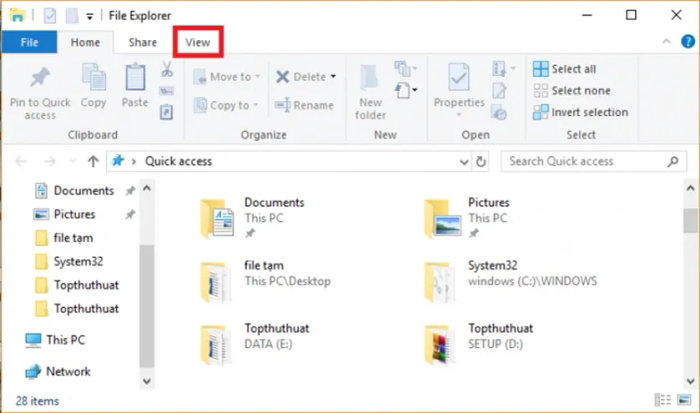The image size is (700, 413).
Task: Open the Recent locations dropdown arrow
Action: pos(72,161)
